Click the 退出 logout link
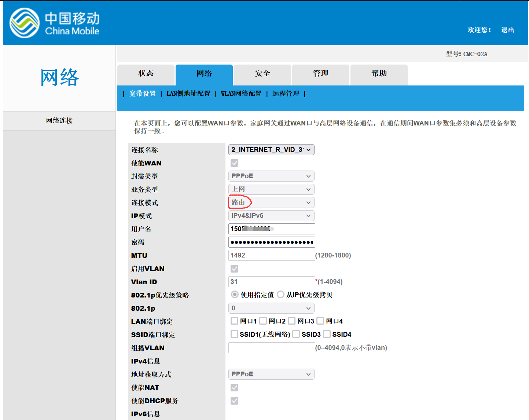 [x=507, y=30]
